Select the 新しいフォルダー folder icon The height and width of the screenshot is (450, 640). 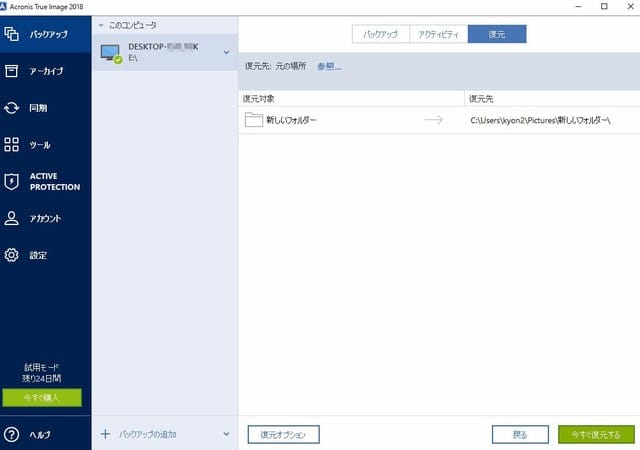(254, 120)
